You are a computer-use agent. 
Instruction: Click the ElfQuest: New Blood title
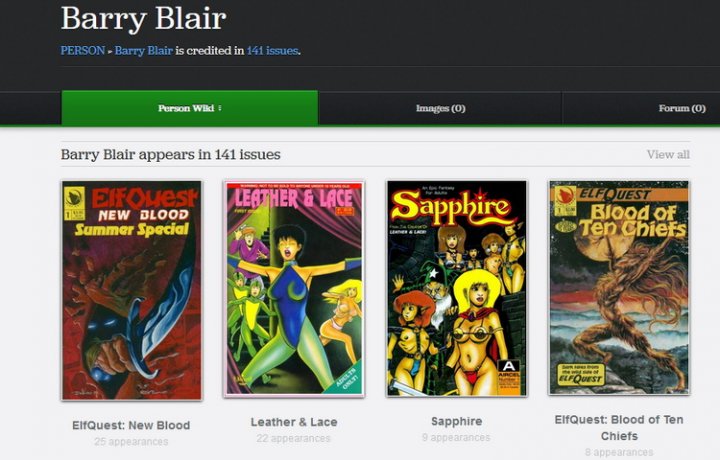point(131,426)
